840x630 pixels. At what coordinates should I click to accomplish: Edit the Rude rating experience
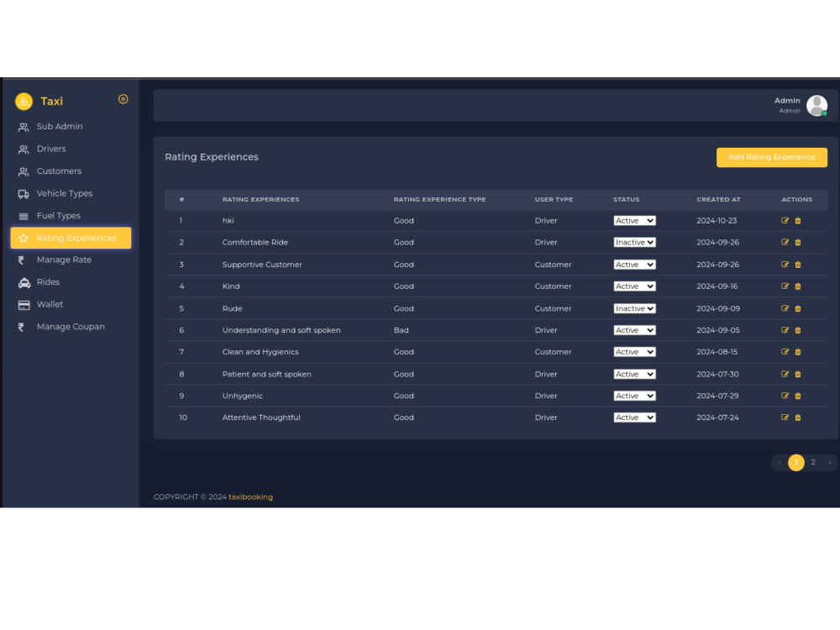(785, 308)
